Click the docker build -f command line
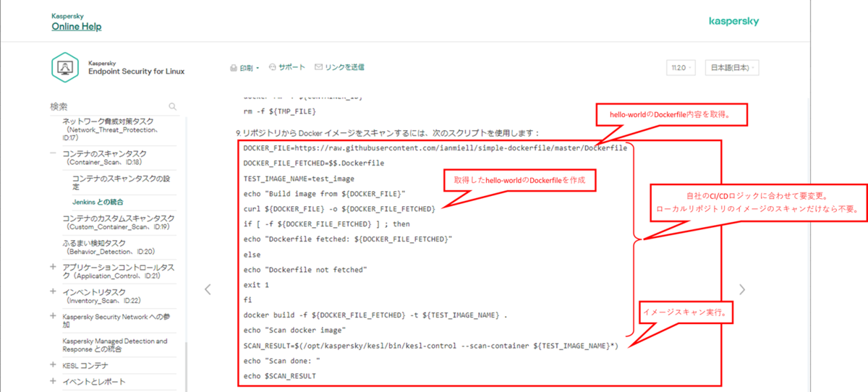The image size is (868, 392). click(x=375, y=315)
